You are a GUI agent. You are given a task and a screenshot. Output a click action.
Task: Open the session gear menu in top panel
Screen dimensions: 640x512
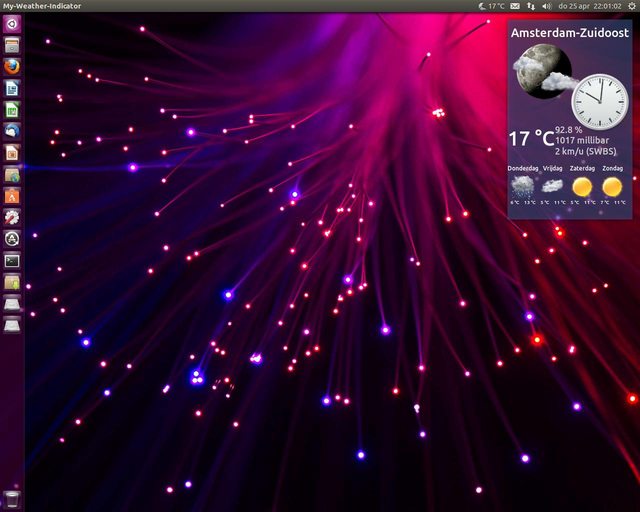point(631,6)
